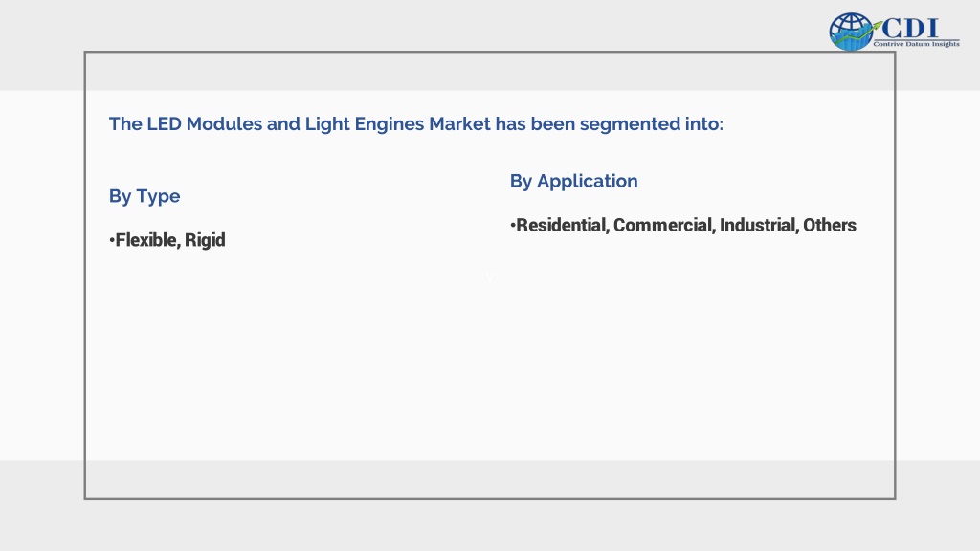Select the Contrive Datum Insights tagline
Image resolution: width=980 pixels, height=551 pixels.
916,44
